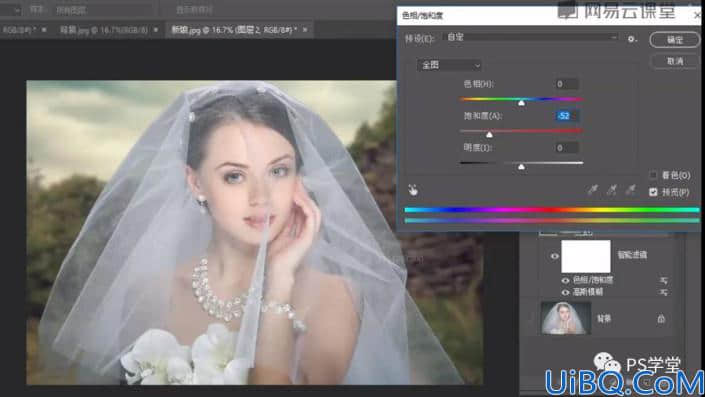Close the 背景.jpg document tab

click(156, 30)
